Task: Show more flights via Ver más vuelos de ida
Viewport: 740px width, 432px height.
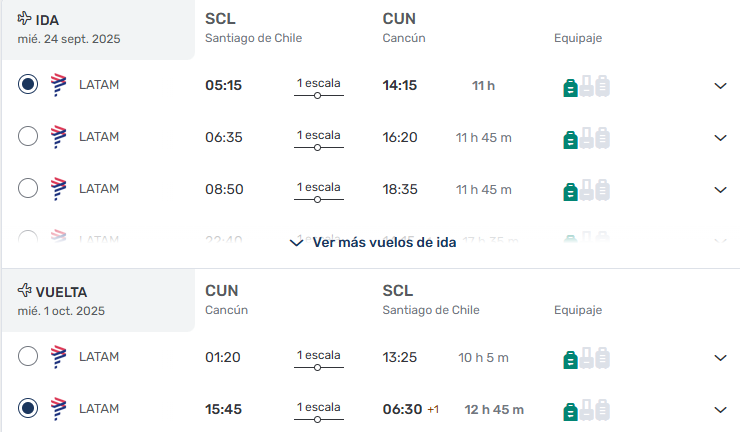Action: [373, 243]
